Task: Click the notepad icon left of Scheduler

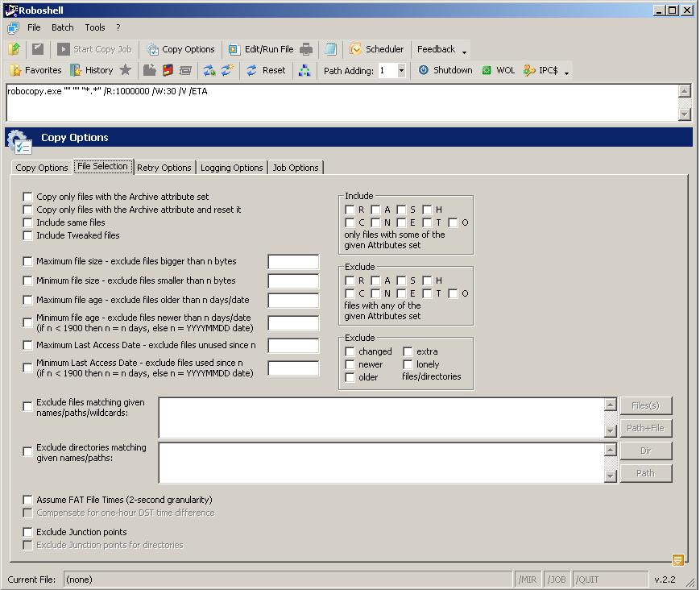Action: pos(331,49)
